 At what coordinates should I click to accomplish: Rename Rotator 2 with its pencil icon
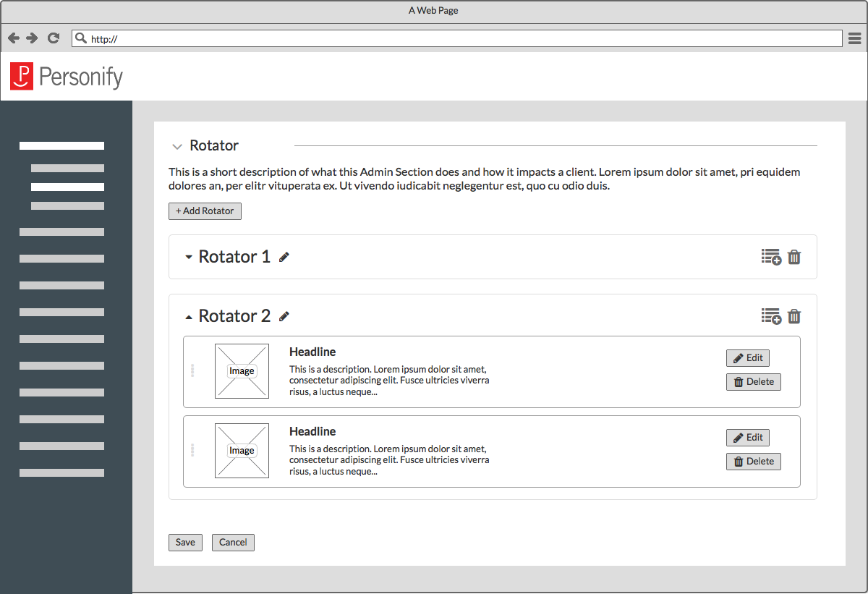(x=284, y=316)
